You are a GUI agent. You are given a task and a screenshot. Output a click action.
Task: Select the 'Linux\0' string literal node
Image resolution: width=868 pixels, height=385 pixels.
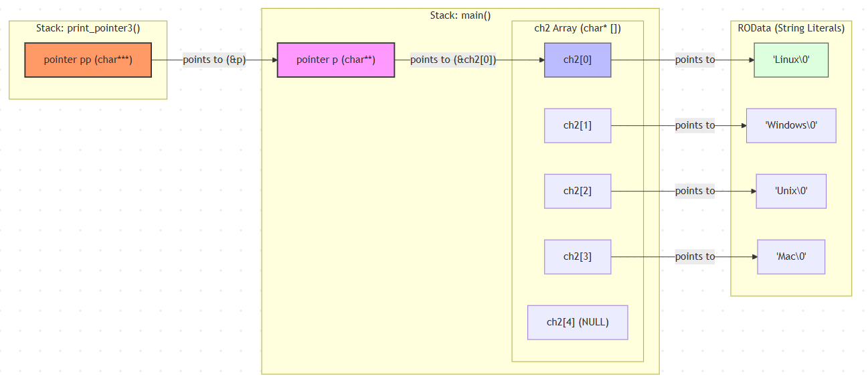(791, 60)
